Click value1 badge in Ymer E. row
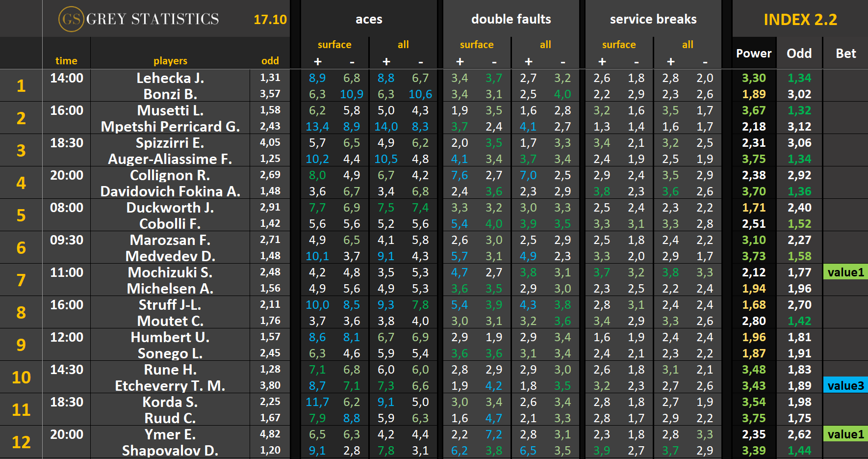The image size is (868, 459). pos(845,434)
